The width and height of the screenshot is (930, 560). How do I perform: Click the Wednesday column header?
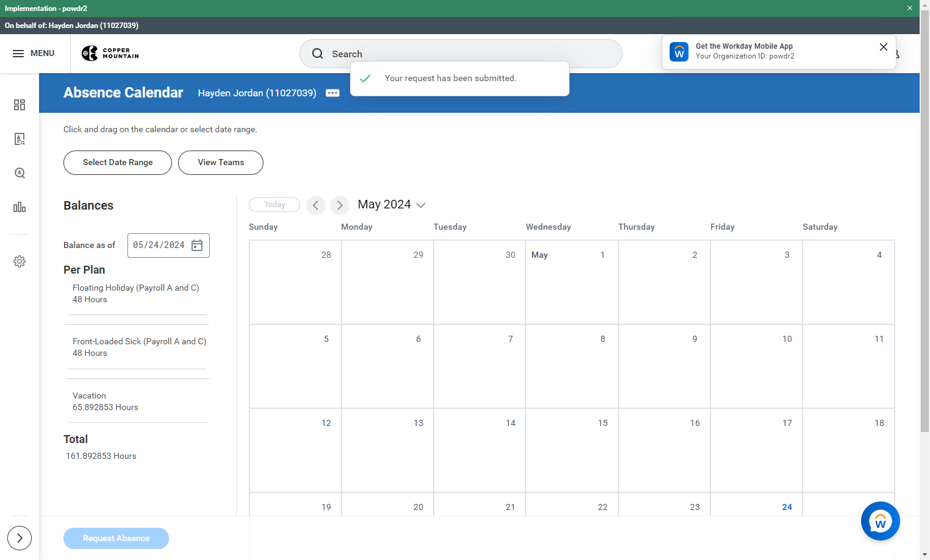tap(548, 227)
